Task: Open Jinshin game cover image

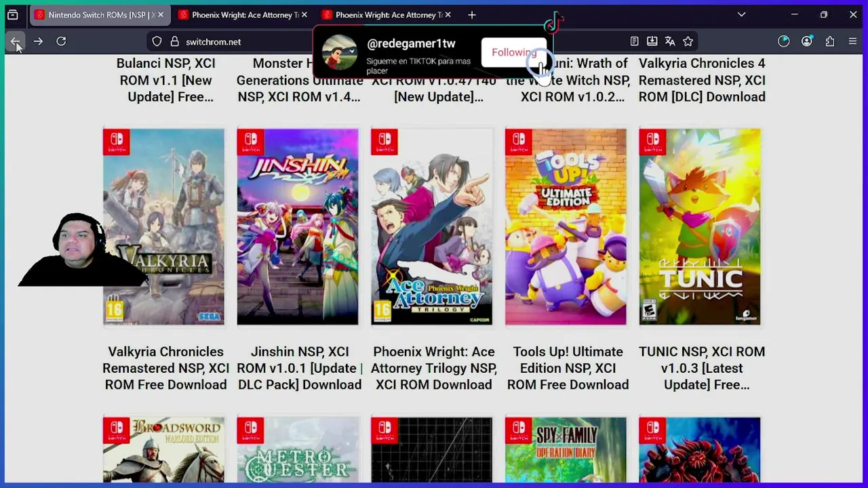Action: pyautogui.click(x=298, y=227)
